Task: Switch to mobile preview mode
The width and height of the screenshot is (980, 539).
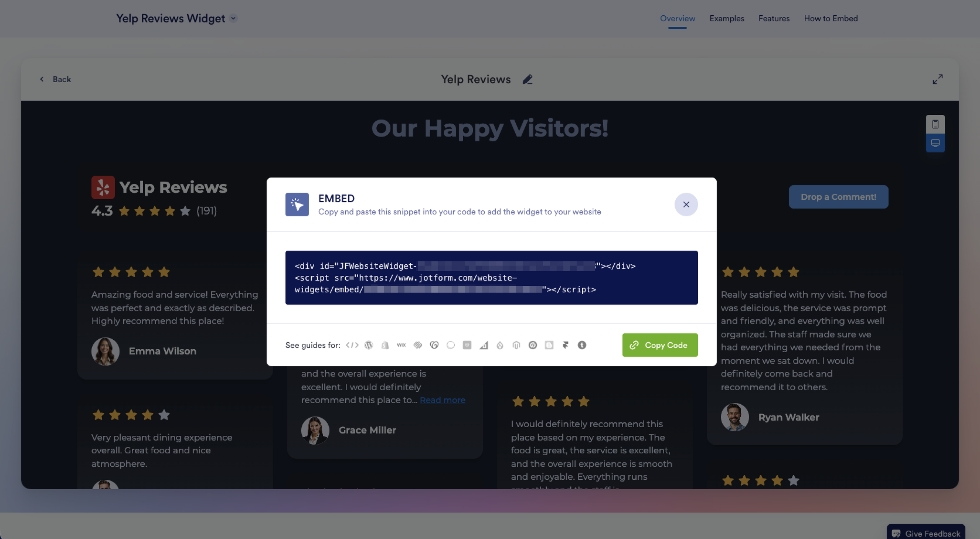Action: (x=935, y=124)
